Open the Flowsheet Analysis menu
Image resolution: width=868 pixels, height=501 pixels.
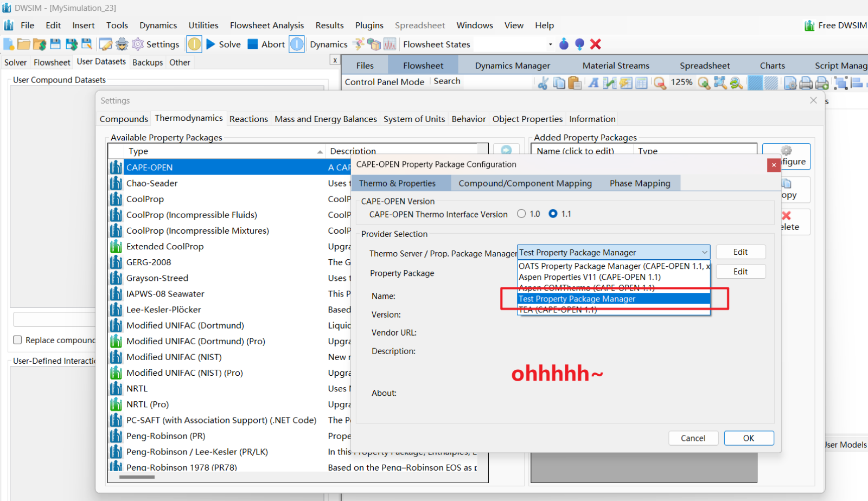click(x=267, y=25)
